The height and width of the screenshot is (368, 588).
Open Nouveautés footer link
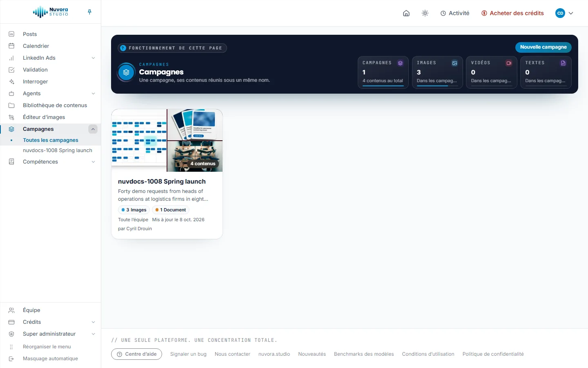[x=312, y=354]
